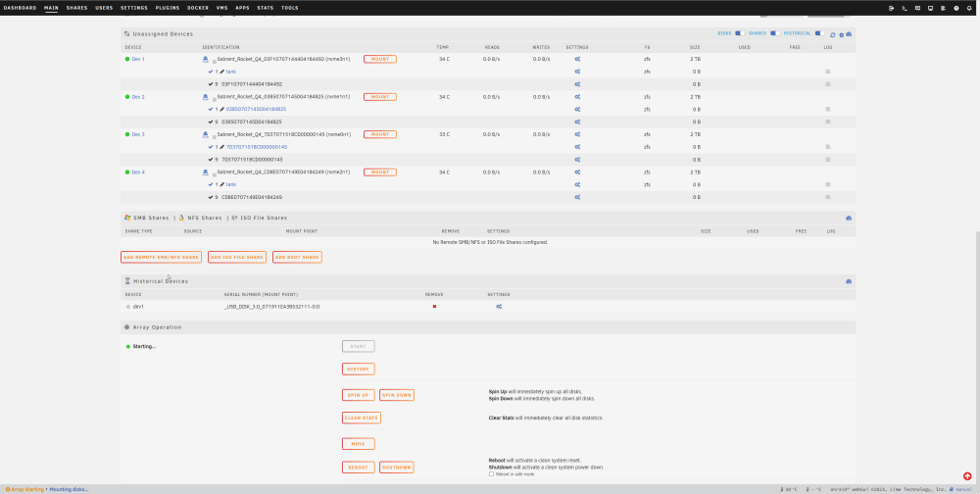980x494 pixels.
Task: Open Unassigned Devices settings gear icon
Action: (841, 35)
